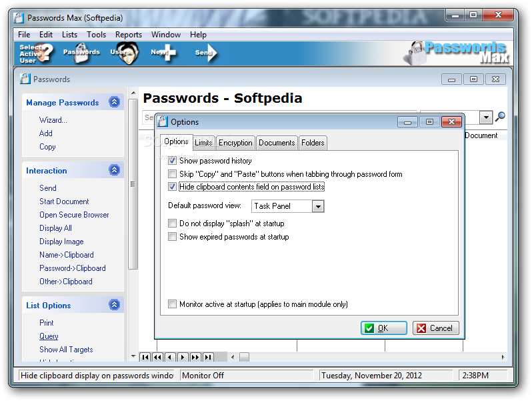Click Open Secure Browser link
The height and width of the screenshot is (401, 532).
point(74,215)
